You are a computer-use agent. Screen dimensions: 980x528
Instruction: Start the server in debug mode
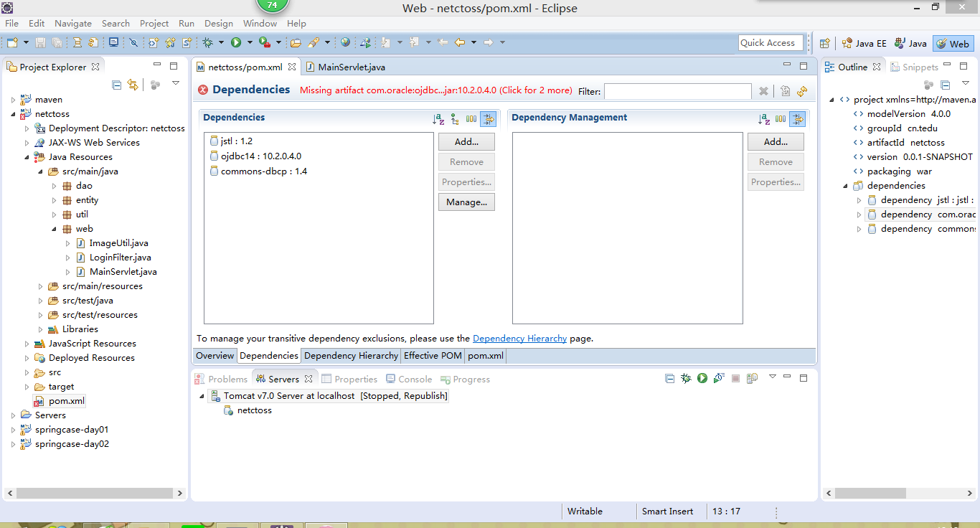(686, 378)
